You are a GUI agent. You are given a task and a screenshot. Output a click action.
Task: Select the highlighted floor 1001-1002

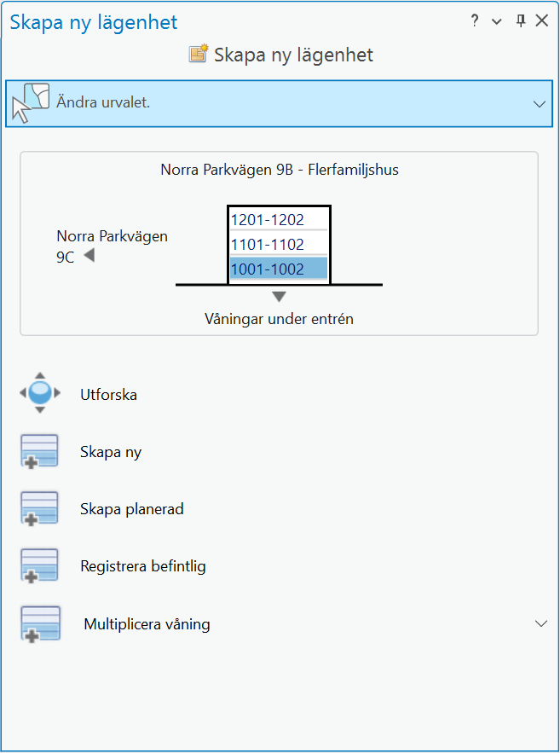pyautogui.click(x=279, y=269)
